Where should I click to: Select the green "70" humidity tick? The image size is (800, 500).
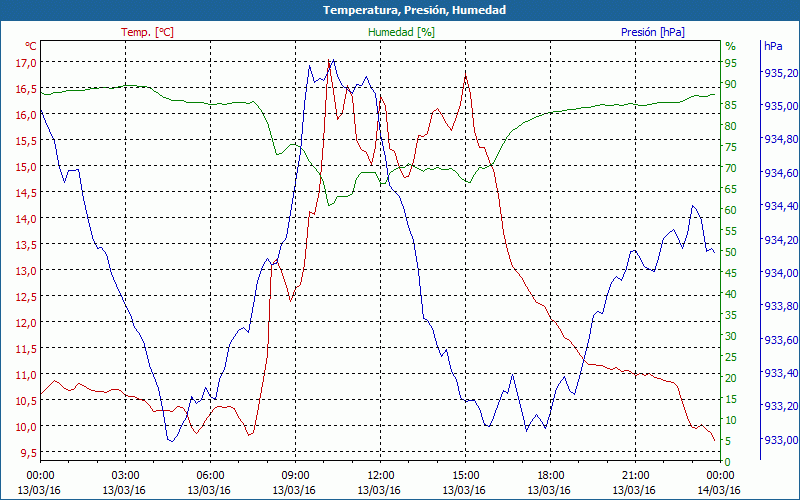[x=731, y=168]
